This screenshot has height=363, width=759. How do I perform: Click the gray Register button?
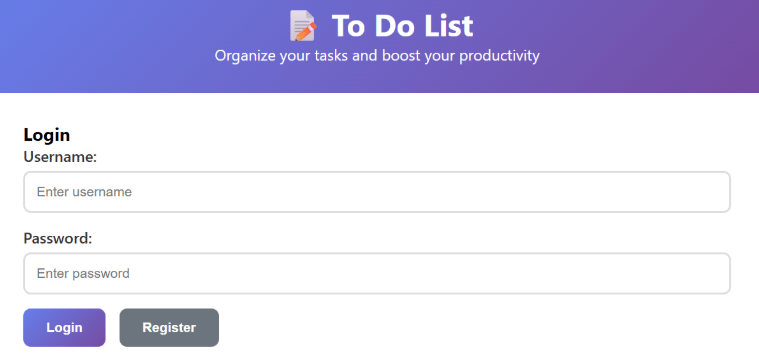click(169, 328)
